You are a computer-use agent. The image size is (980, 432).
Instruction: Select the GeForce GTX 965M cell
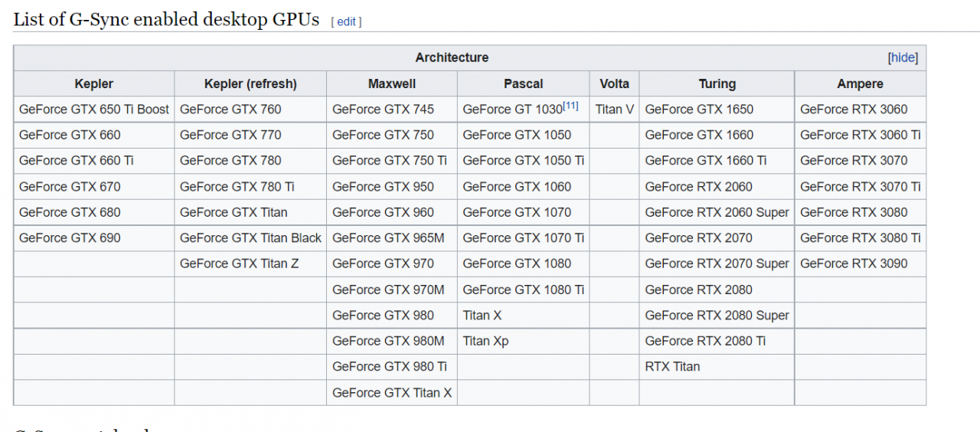point(392,238)
